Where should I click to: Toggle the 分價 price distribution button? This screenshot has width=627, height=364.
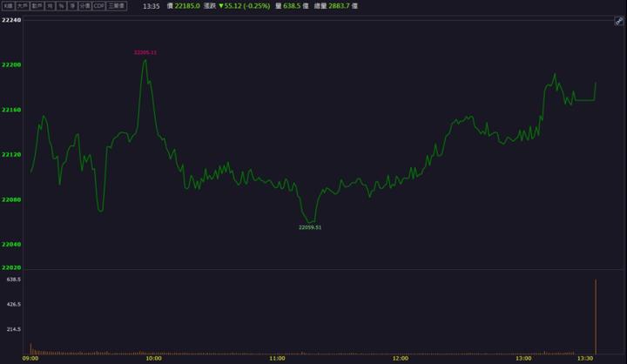[84, 6]
